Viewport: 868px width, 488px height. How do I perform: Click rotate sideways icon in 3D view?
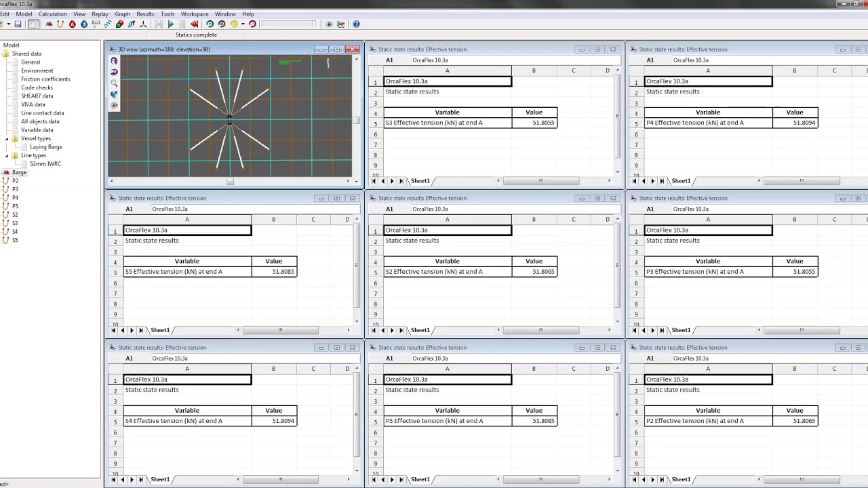114,72
